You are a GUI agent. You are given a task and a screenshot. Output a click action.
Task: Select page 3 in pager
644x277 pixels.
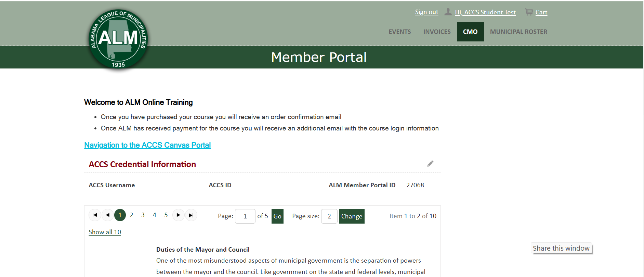pos(143,215)
